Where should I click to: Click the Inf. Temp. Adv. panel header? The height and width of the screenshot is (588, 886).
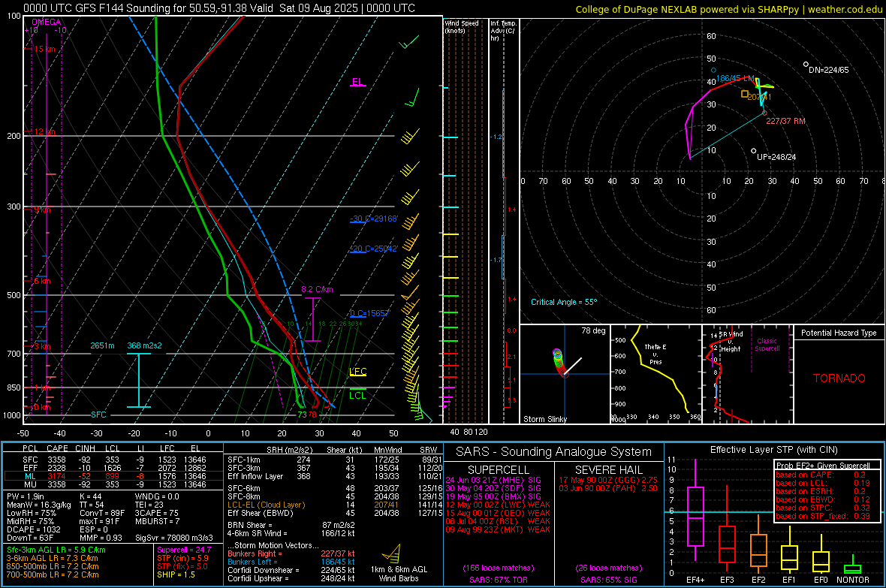504,31
